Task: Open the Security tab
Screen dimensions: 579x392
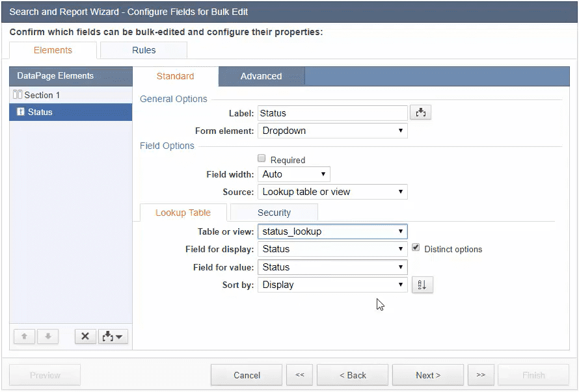Action: pos(274,213)
